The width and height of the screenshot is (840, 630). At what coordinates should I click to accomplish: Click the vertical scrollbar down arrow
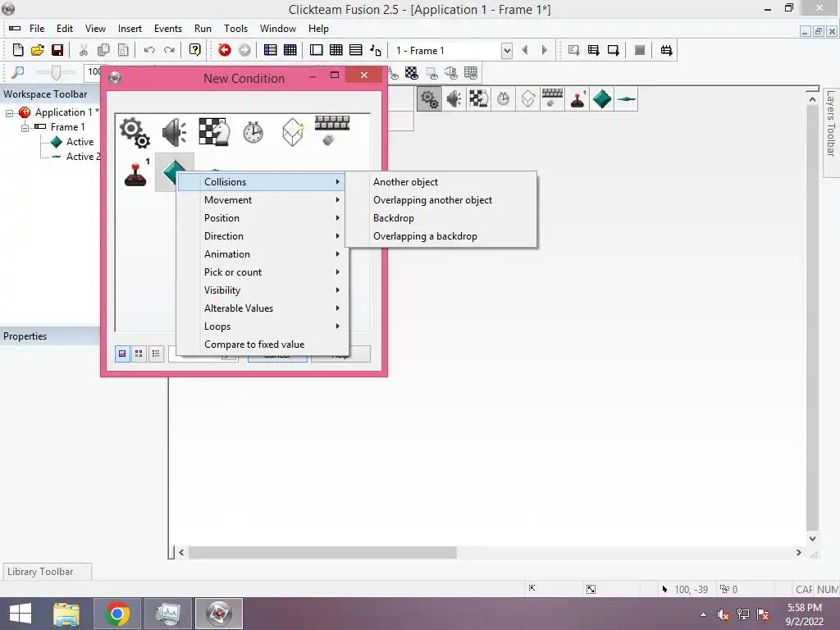coord(812,538)
